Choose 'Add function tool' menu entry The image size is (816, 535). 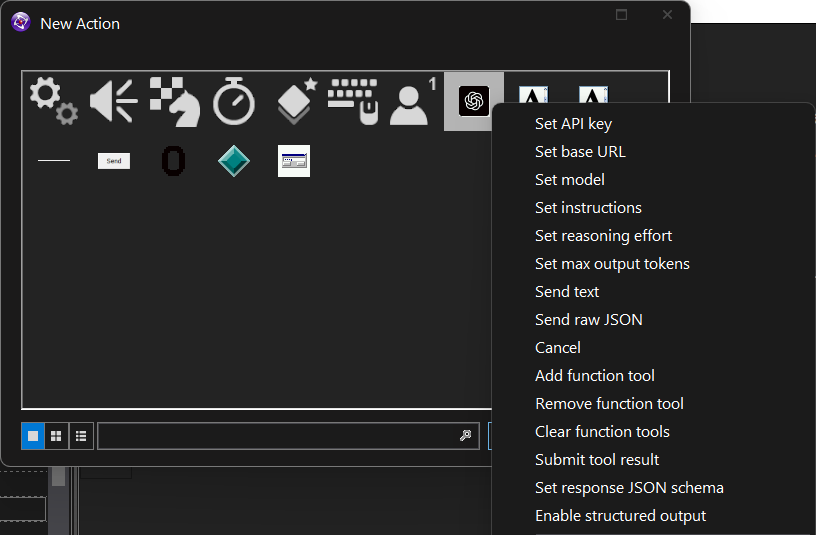pos(594,376)
